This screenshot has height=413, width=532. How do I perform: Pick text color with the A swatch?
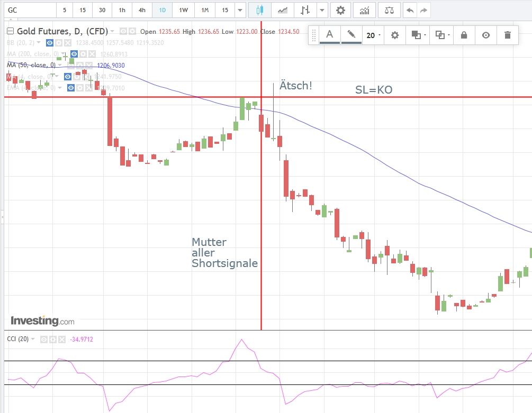click(x=329, y=35)
